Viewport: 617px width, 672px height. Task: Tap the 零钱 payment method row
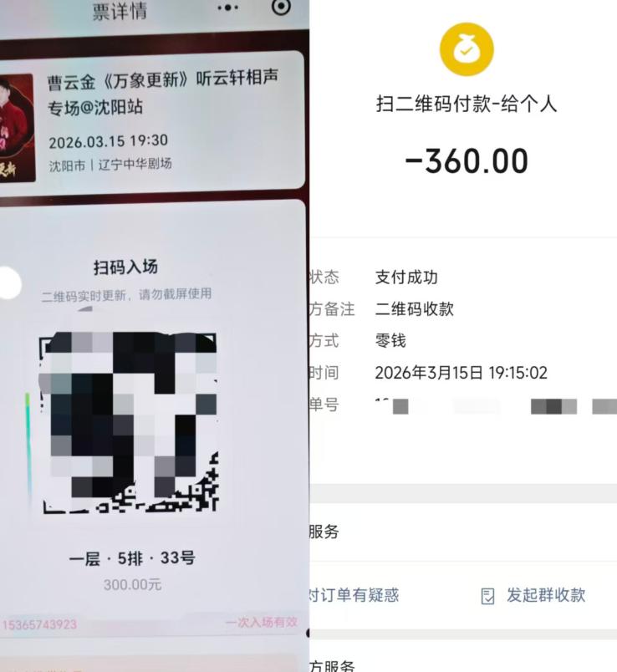pos(463,341)
